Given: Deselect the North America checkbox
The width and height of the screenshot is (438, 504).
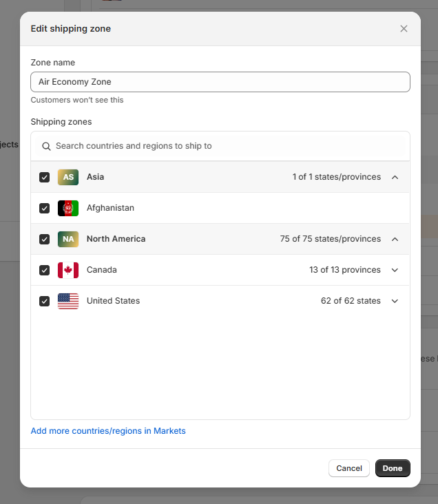Looking at the screenshot, I should (x=45, y=239).
